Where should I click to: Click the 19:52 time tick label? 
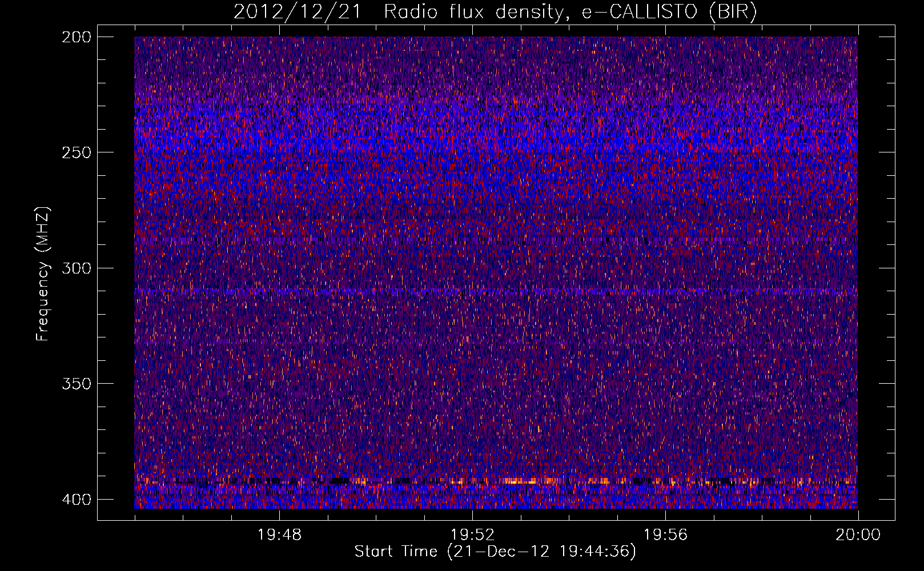point(472,535)
